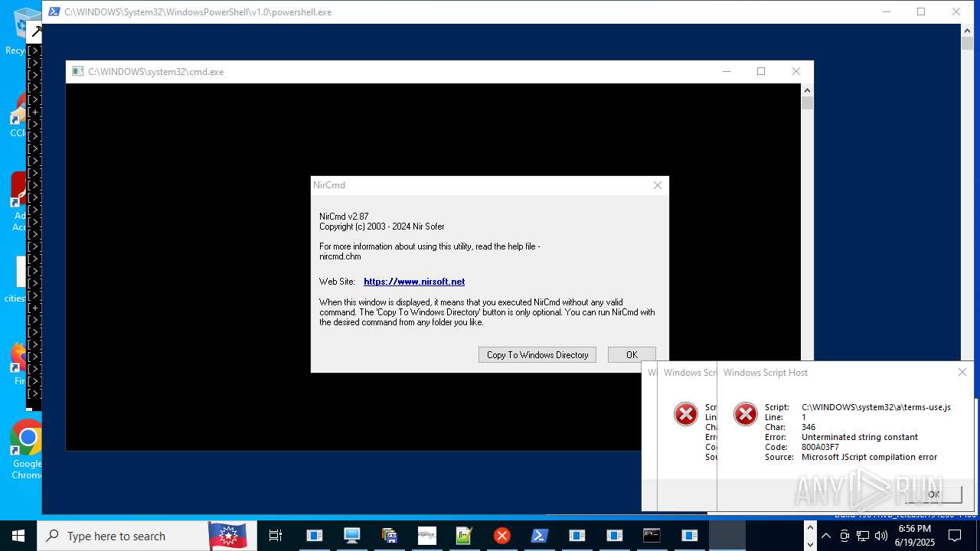
Task: Click the cmd.exe scrollbar up arrow
Action: pos(807,90)
